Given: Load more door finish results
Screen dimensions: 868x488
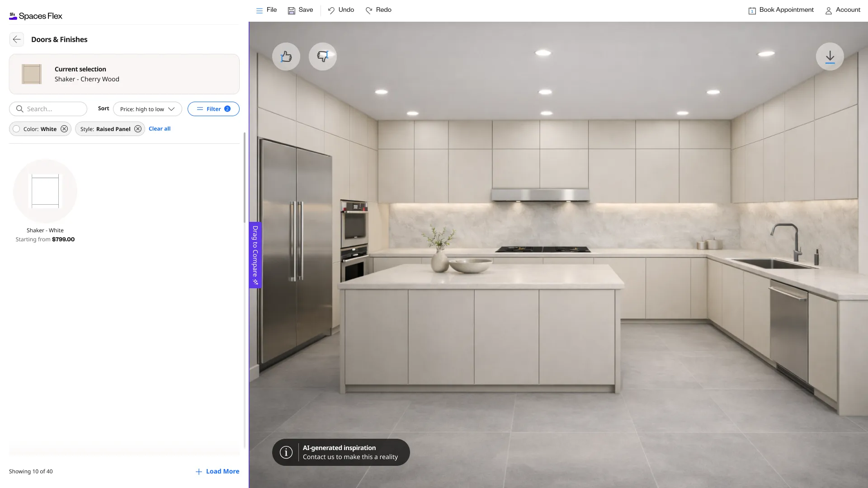Looking at the screenshot, I should (x=217, y=471).
